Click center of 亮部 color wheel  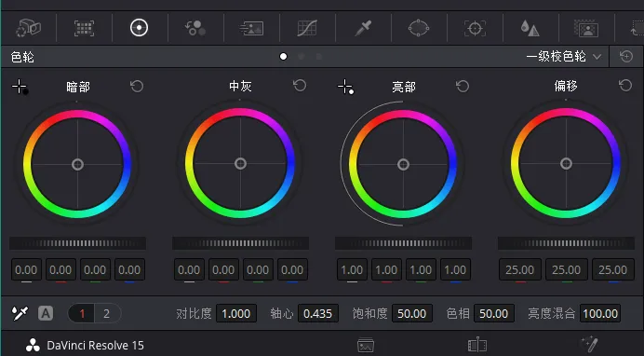403,164
